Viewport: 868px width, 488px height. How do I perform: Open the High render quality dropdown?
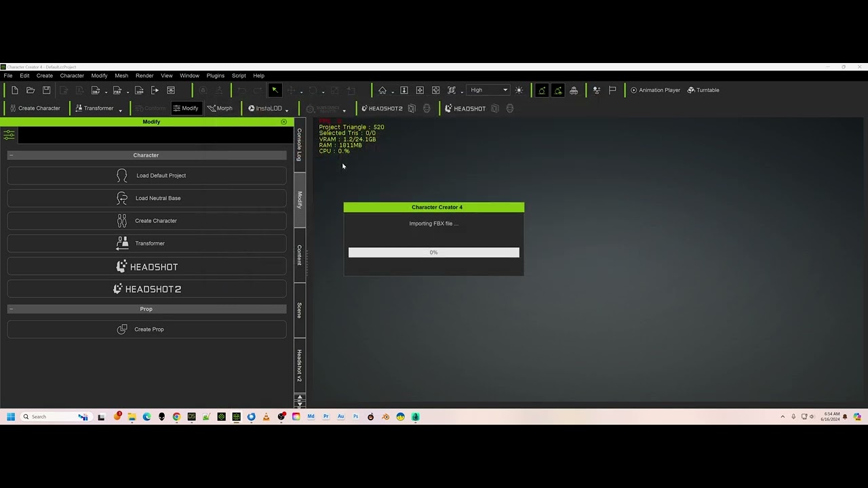489,90
